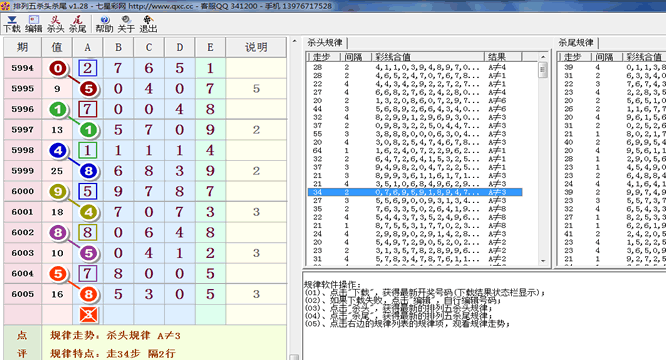Click the 退出 exit toolbar icon
Screen dimensions: 666x360
[x=148, y=24]
